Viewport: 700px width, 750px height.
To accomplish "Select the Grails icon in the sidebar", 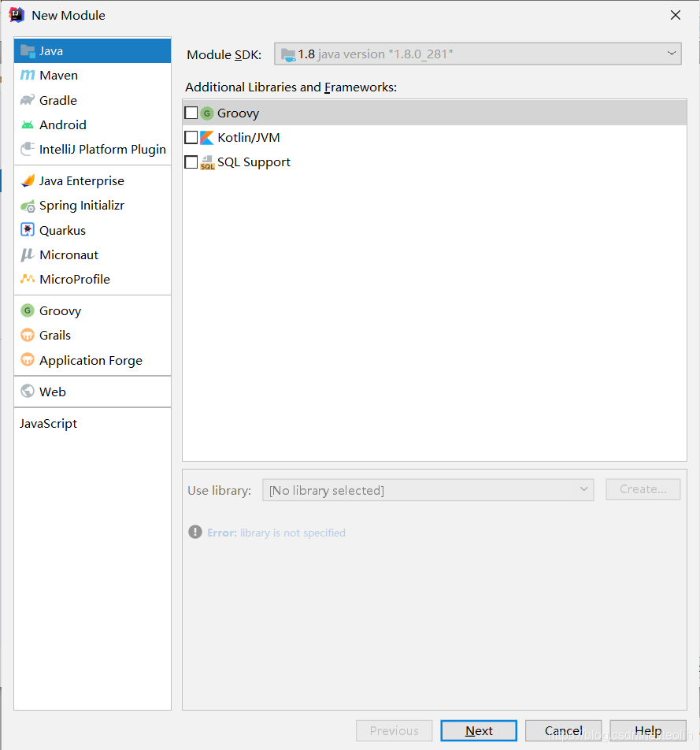I will click(x=28, y=335).
